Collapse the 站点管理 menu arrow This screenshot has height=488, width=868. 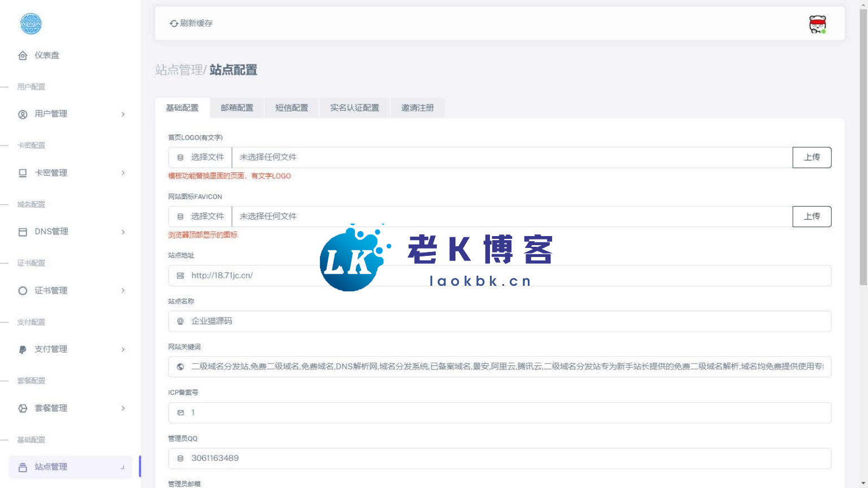(123, 467)
